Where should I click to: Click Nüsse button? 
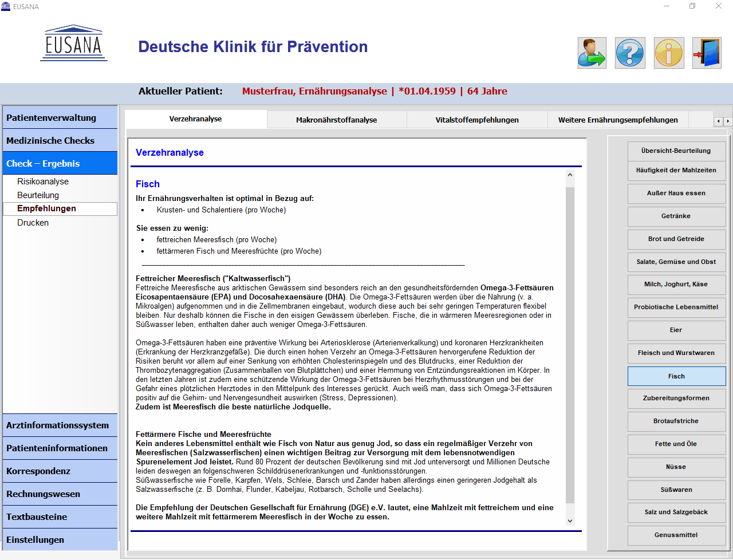point(676,467)
